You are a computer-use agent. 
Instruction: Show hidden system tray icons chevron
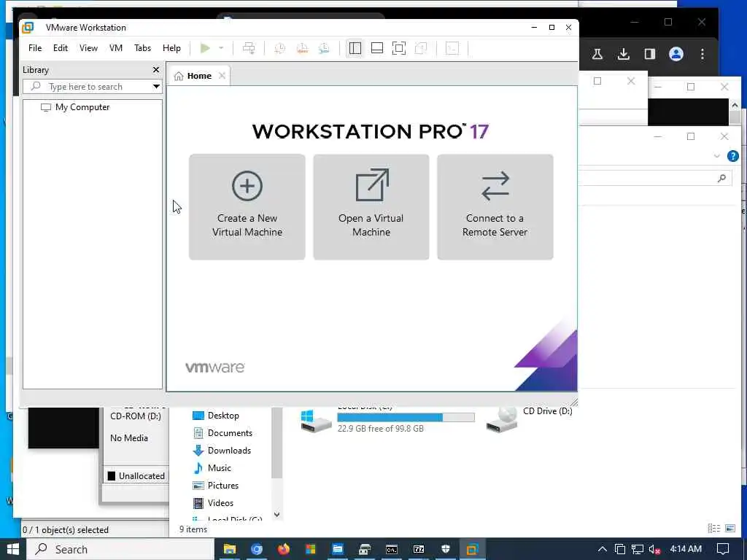pyautogui.click(x=602, y=549)
